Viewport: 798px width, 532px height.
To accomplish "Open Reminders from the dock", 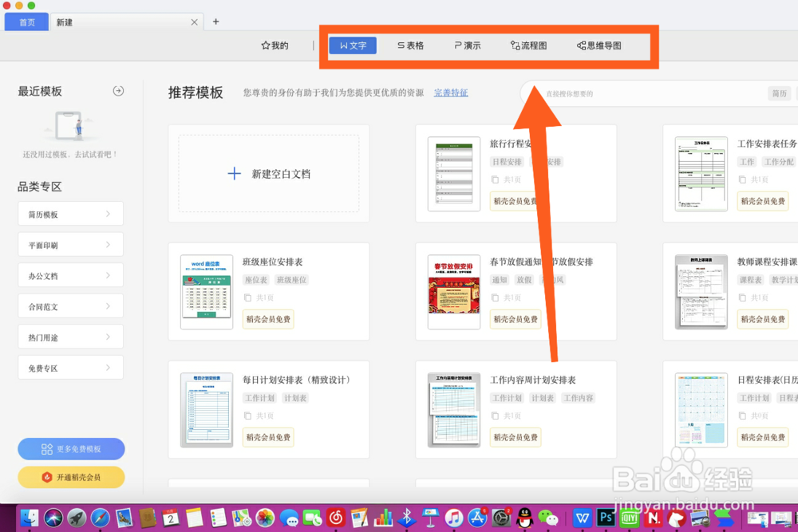I will (x=218, y=518).
